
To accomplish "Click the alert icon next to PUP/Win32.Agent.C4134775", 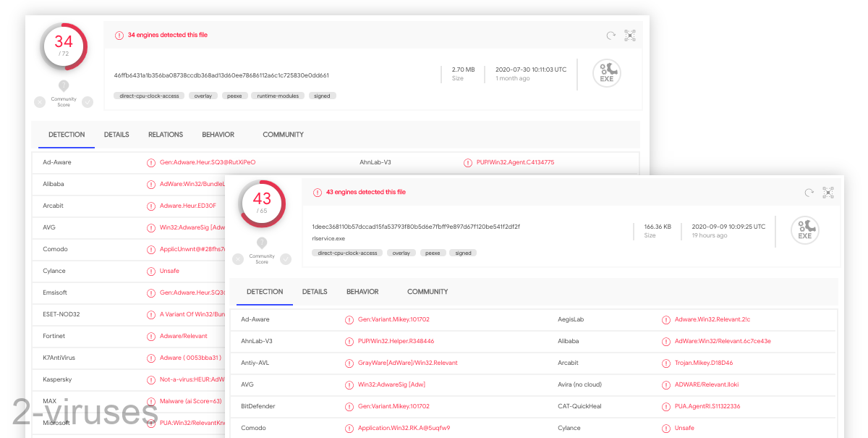I will click(468, 163).
